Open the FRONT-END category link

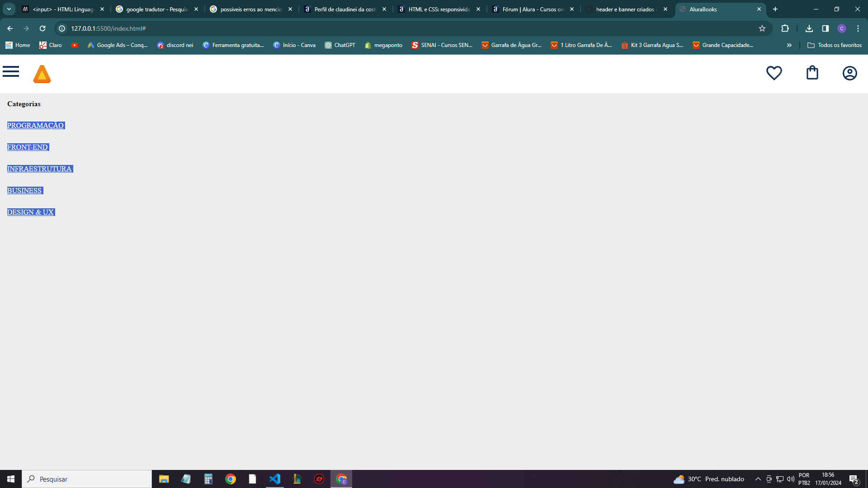pyautogui.click(x=28, y=147)
